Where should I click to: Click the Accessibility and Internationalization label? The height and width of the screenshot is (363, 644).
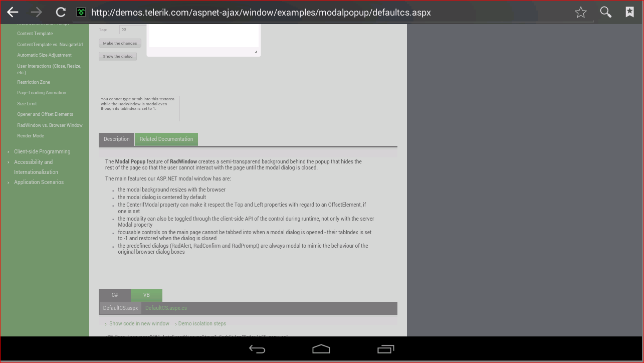point(36,167)
